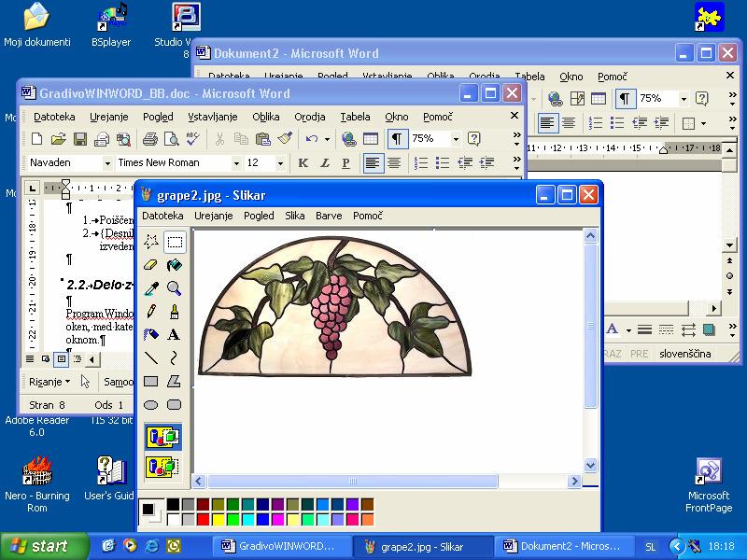Open the Okno menu in Dokument2 window
747x560 pixels.
click(x=571, y=77)
